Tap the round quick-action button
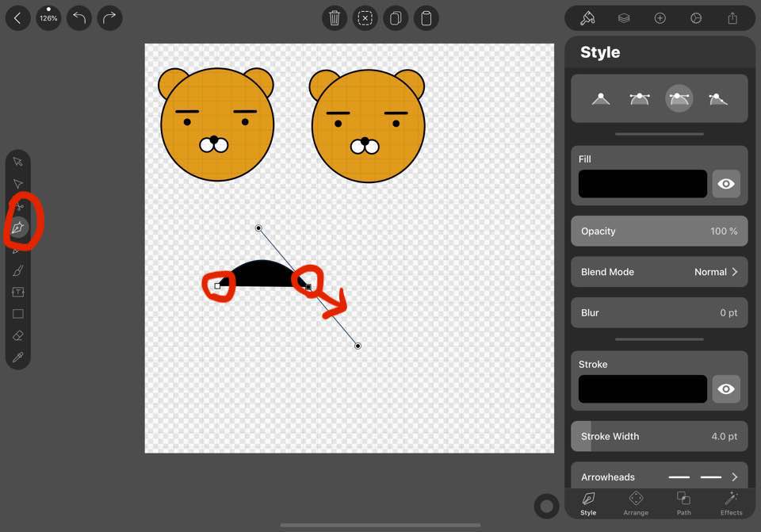The height and width of the screenshot is (532, 761). pos(546,507)
